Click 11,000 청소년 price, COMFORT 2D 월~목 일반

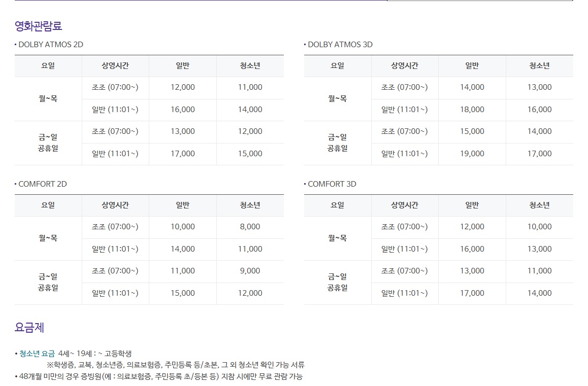coord(250,249)
